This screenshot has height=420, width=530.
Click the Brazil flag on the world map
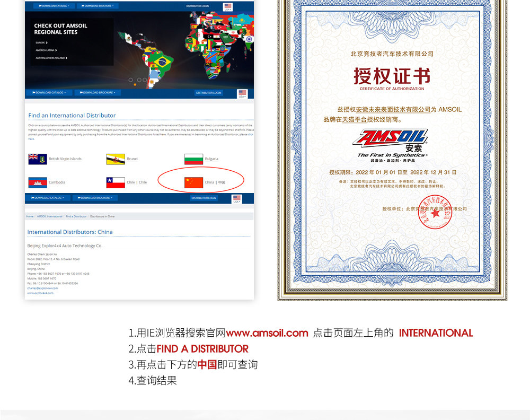pos(162,62)
